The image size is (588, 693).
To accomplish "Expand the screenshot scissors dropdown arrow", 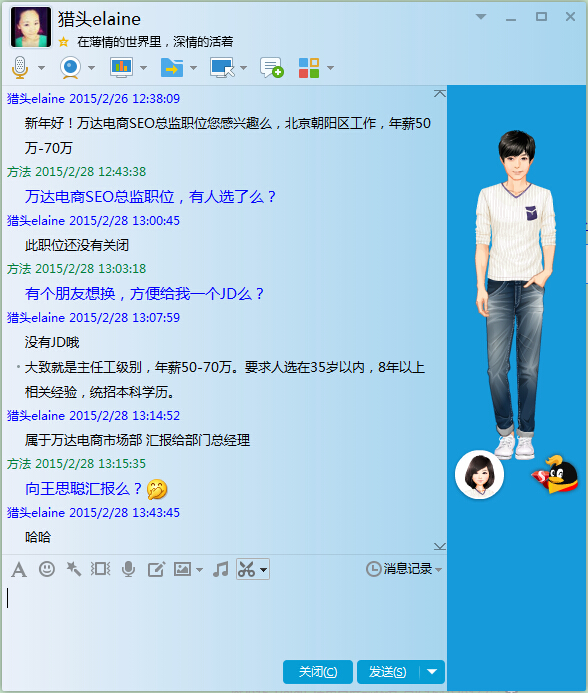I will (x=263, y=569).
